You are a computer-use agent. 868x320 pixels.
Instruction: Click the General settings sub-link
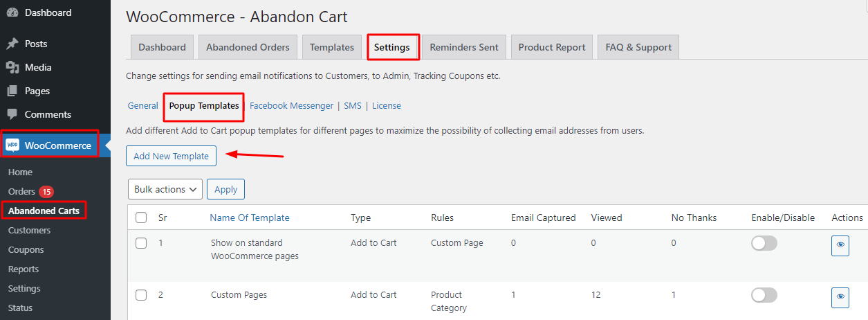point(143,106)
